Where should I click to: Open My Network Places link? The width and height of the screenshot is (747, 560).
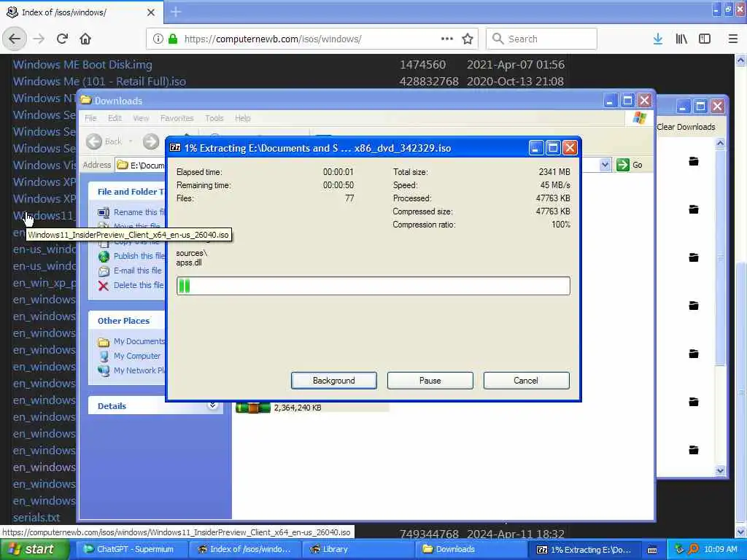coord(131,370)
